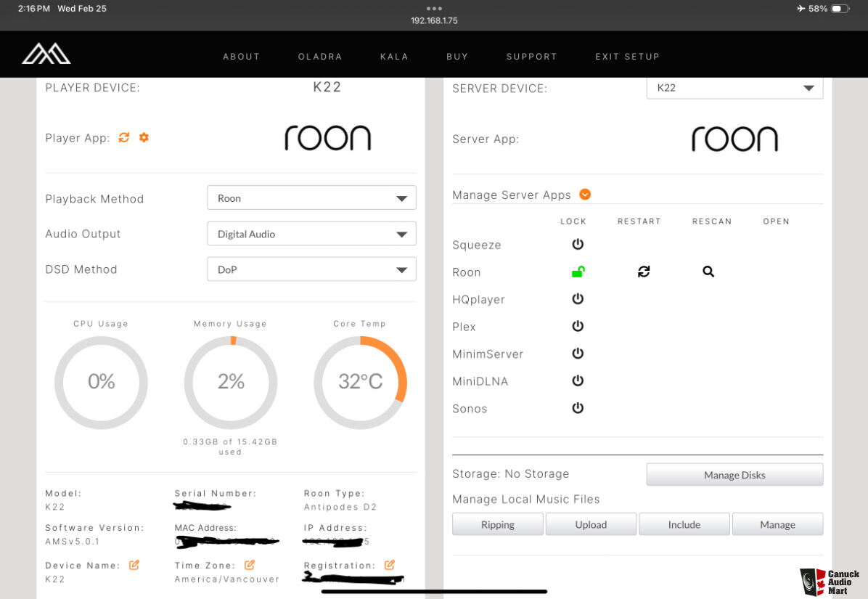Open the SUPPORT menu item
This screenshot has width=868, height=599.
[531, 57]
